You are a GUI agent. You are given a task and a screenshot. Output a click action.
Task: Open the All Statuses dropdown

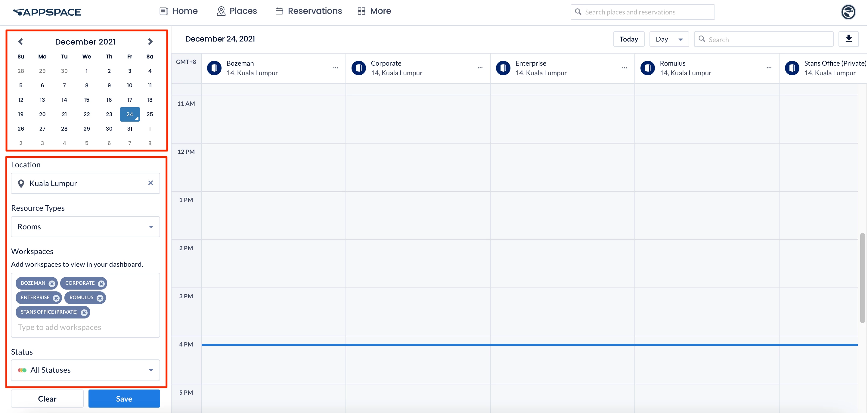[85, 370]
